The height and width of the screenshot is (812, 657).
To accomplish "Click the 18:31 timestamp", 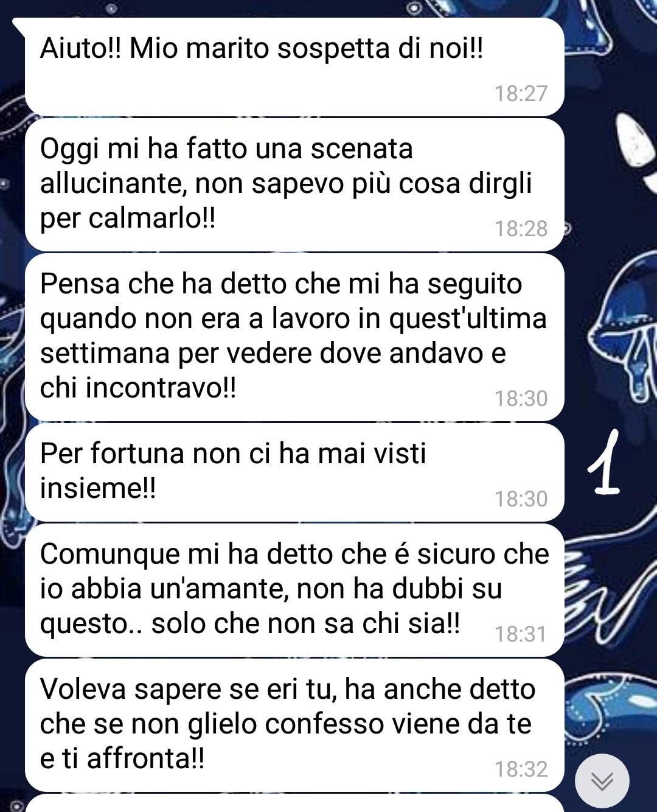I will (521, 634).
